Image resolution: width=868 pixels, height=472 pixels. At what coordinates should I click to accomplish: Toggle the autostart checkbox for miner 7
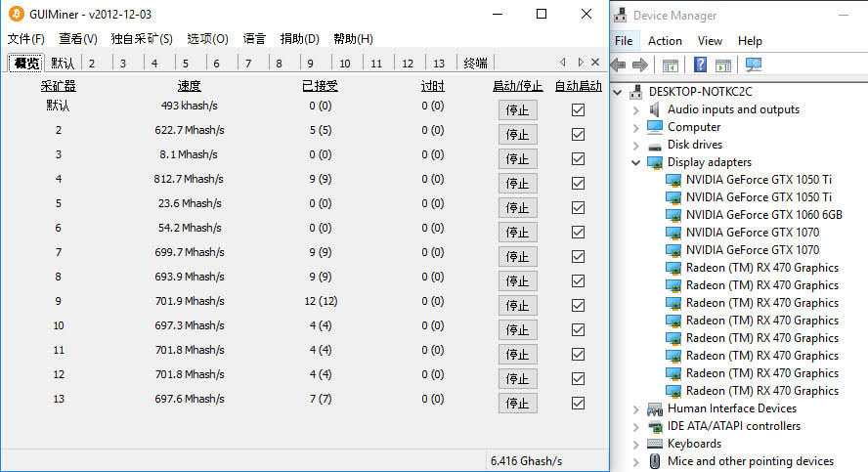coord(578,257)
